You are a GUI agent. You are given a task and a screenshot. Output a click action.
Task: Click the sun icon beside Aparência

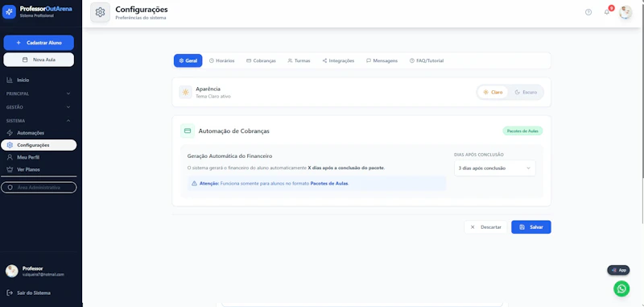tap(186, 92)
